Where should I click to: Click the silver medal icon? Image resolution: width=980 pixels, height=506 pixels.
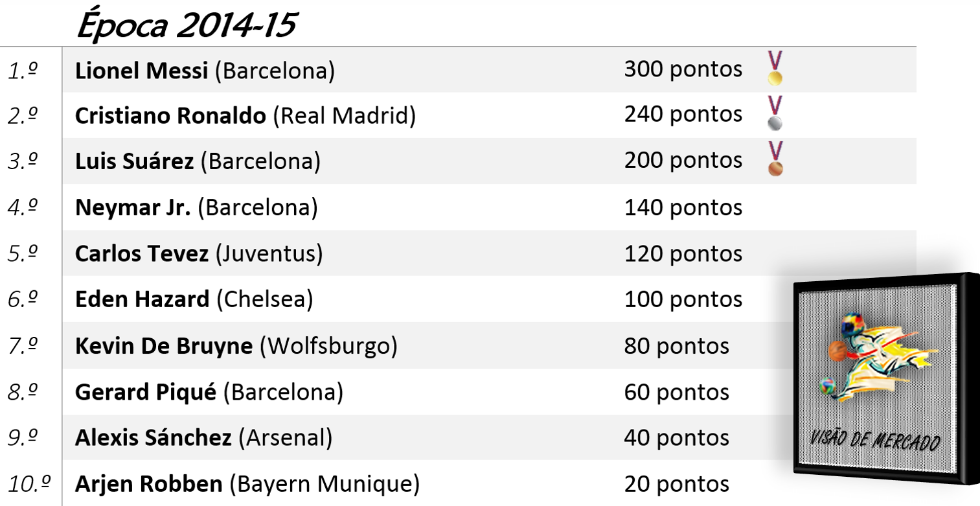click(x=775, y=114)
